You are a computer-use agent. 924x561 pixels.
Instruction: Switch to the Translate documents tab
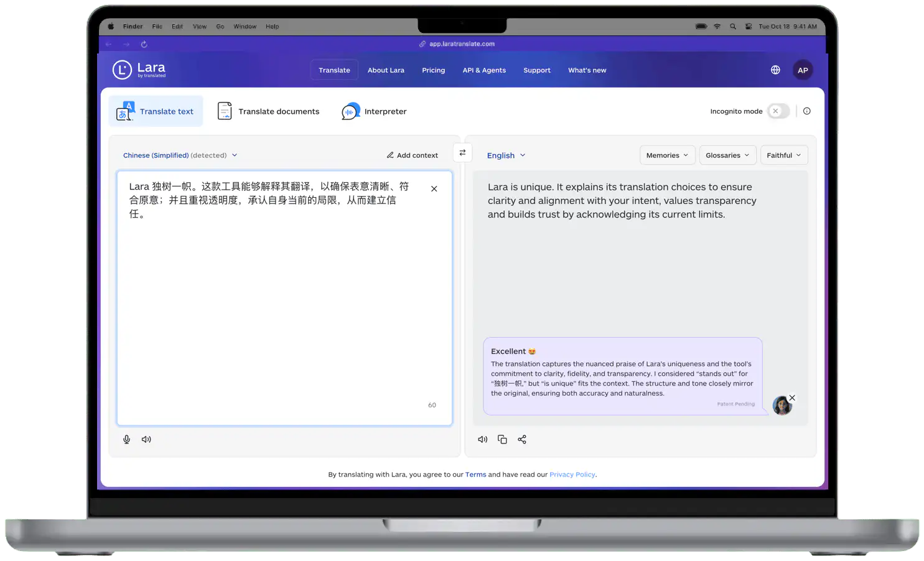[x=268, y=112]
